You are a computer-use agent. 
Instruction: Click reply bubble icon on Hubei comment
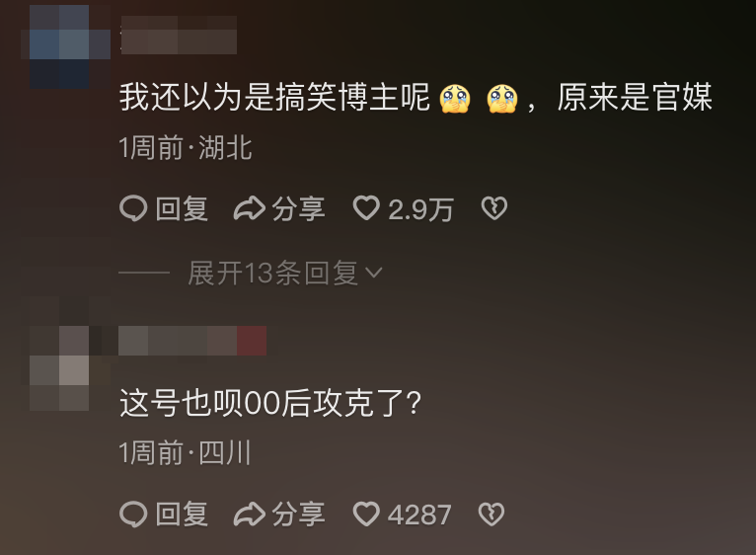pyautogui.click(x=133, y=209)
